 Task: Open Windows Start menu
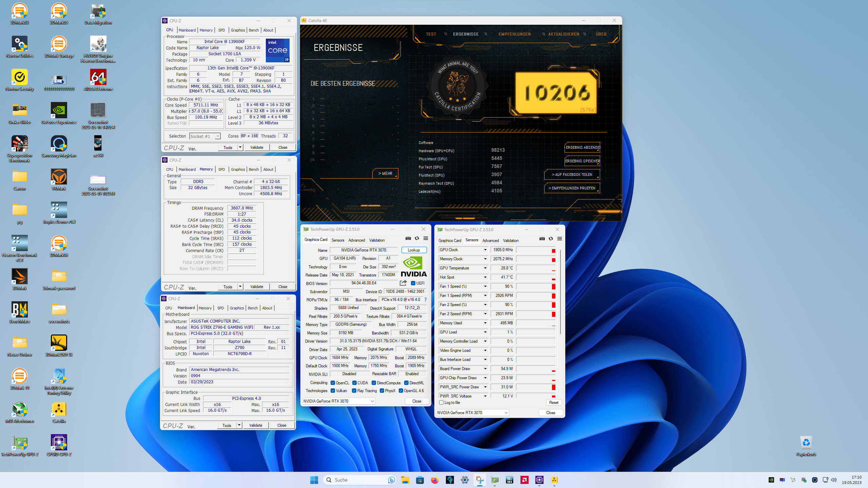pos(314,480)
